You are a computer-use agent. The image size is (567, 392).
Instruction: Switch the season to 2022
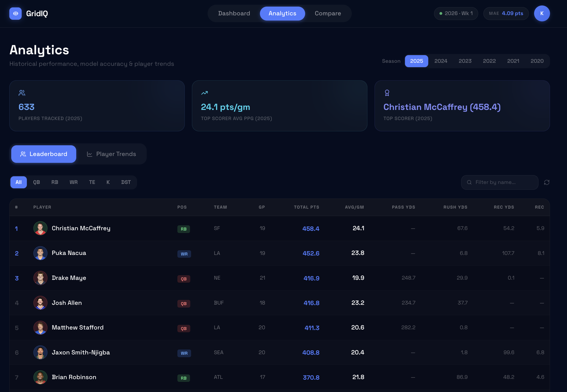[x=489, y=61]
